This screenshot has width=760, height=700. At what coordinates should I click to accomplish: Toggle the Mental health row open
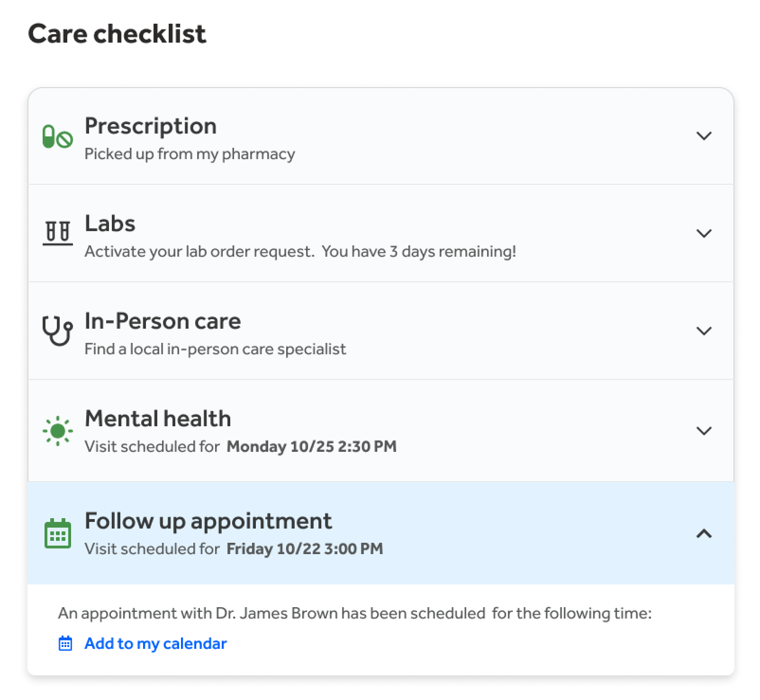[x=705, y=431]
